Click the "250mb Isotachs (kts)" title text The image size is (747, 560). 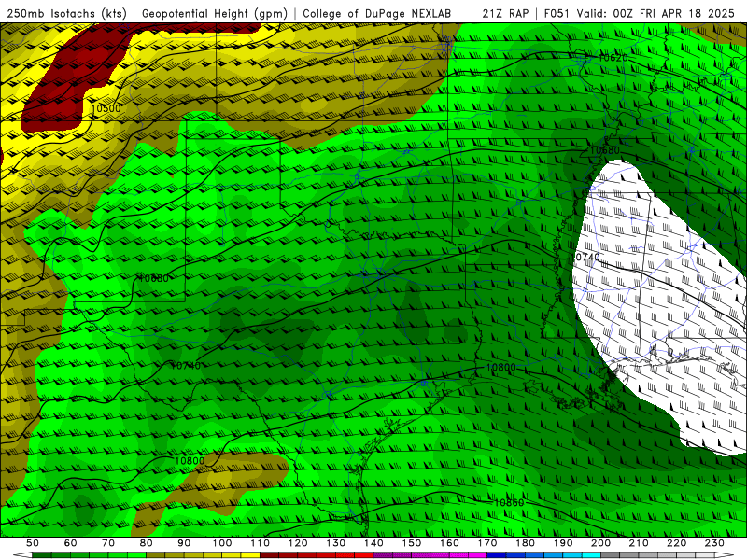click(66, 14)
